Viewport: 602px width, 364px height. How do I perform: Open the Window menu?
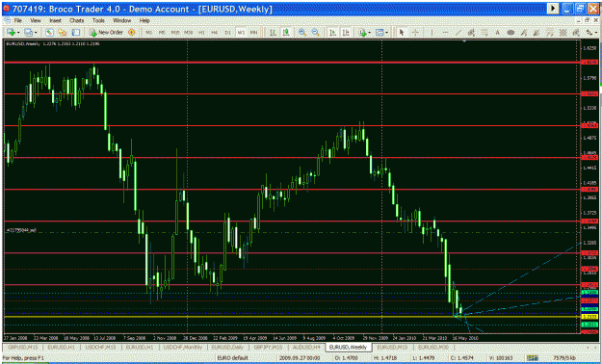tap(121, 20)
